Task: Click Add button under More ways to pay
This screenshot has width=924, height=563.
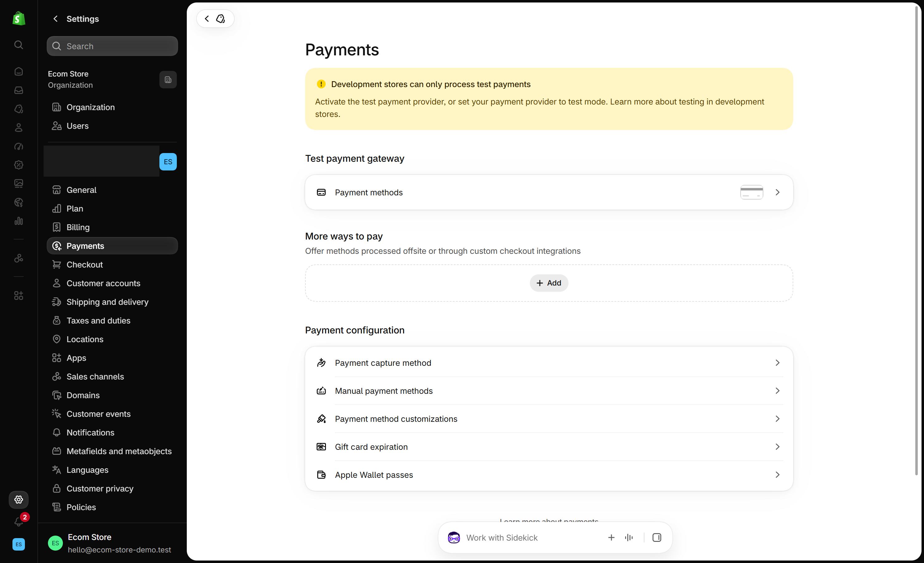Action: [549, 283]
